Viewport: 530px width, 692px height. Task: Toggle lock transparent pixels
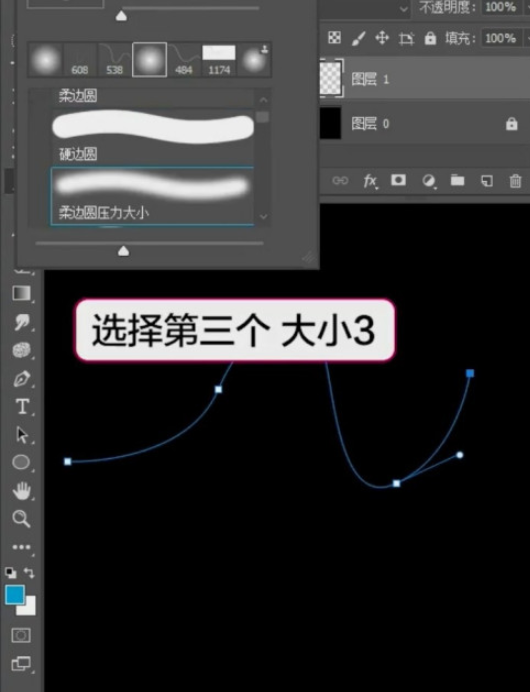pyautogui.click(x=335, y=38)
